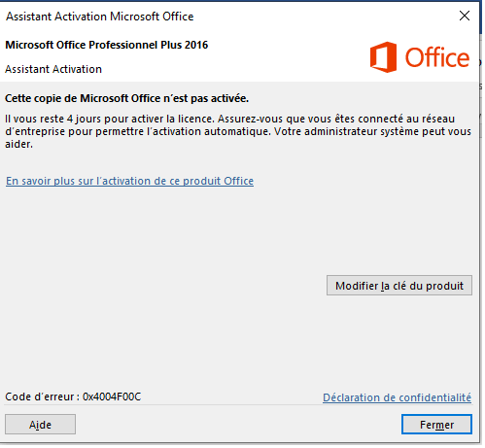Select the "Microsoft Office Professionnel Plus 2016" heading
485x448 pixels.
point(107,45)
